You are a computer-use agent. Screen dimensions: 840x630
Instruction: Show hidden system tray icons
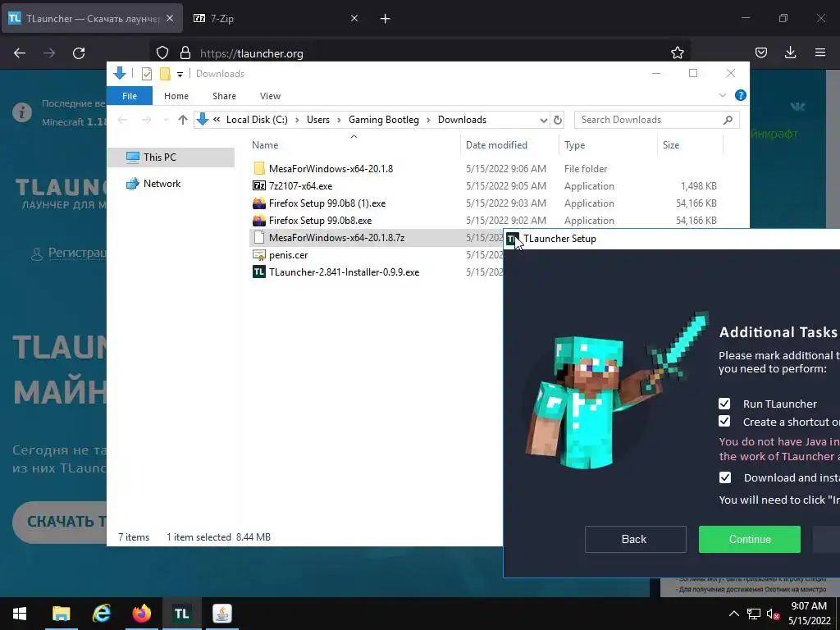click(x=734, y=614)
